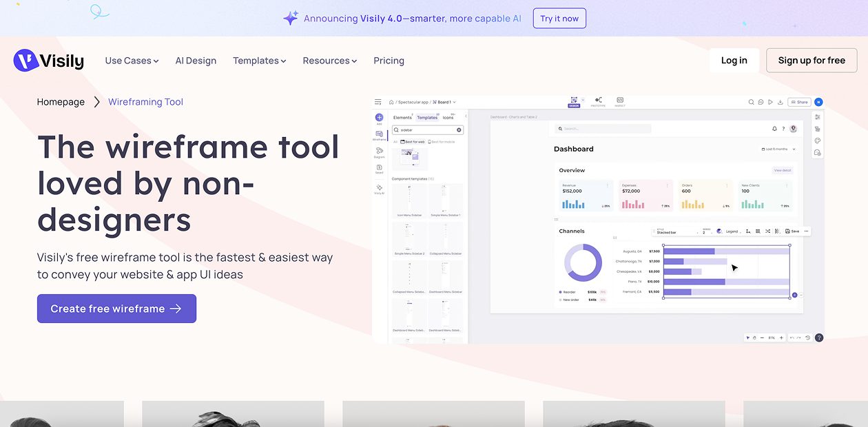Screen dimensions: 868x427
Task: Expand the Resources navigation dropdown
Action: tap(330, 61)
